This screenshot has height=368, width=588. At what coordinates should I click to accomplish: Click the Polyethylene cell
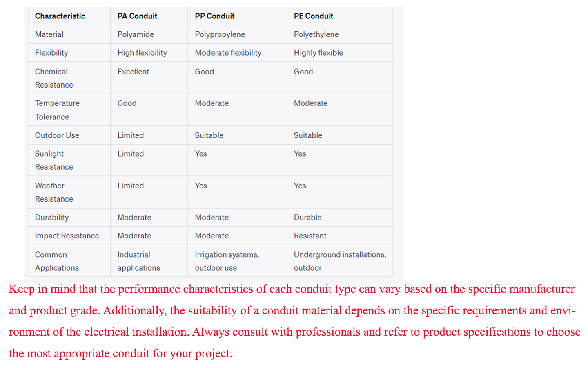[x=316, y=35]
